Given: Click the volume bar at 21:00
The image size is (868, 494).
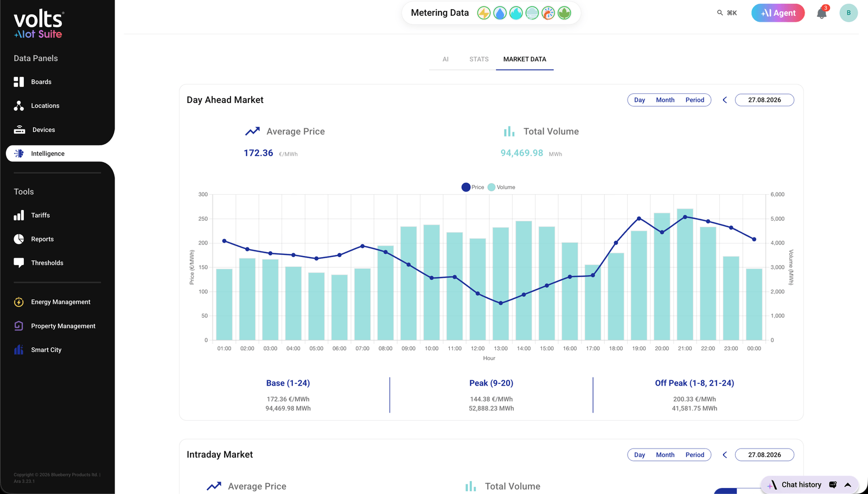Looking at the screenshot, I should pyautogui.click(x=685, y=274).
